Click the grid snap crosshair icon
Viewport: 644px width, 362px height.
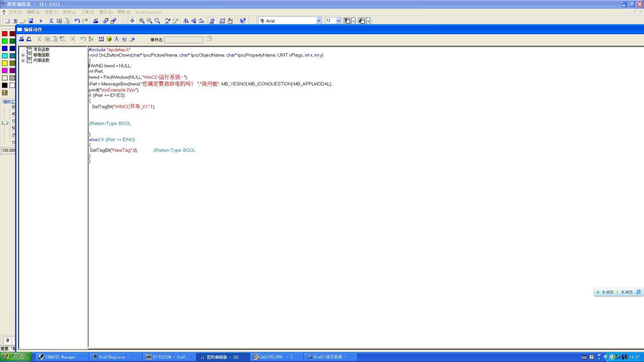point(132,21)
